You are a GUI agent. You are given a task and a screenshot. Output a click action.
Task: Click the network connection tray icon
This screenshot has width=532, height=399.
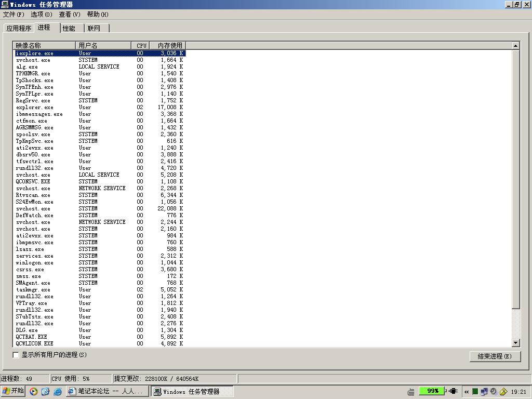(484, 392)
